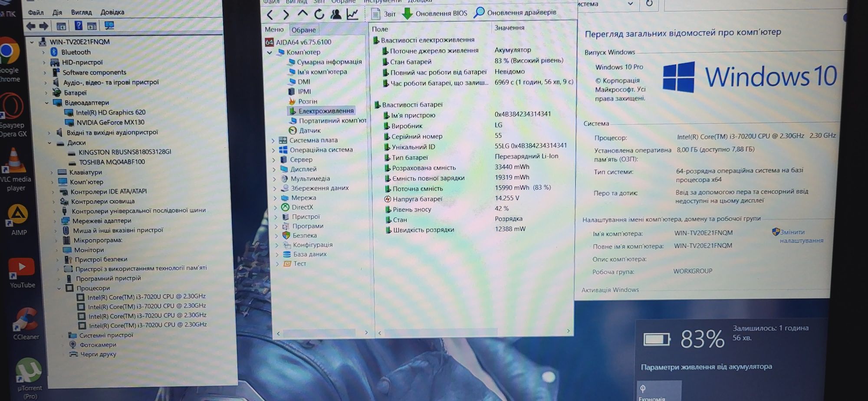Select Безпека item in AIDA64 tree
Image resolution: width=868 pixels, height=401 pixels.
(299, 235)
